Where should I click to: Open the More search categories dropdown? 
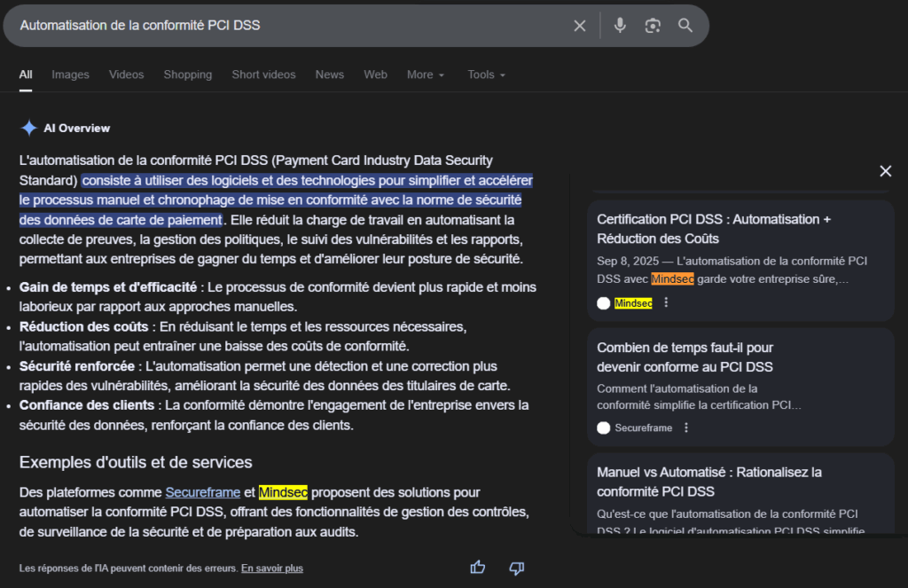click(425, 74)
